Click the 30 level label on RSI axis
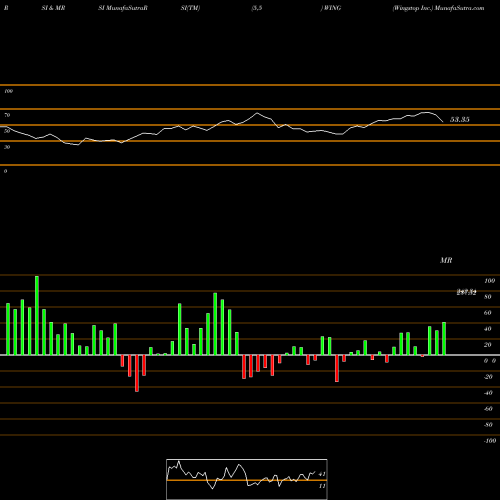The height and width of the screenshot is (500, 500). pos(7,147)
